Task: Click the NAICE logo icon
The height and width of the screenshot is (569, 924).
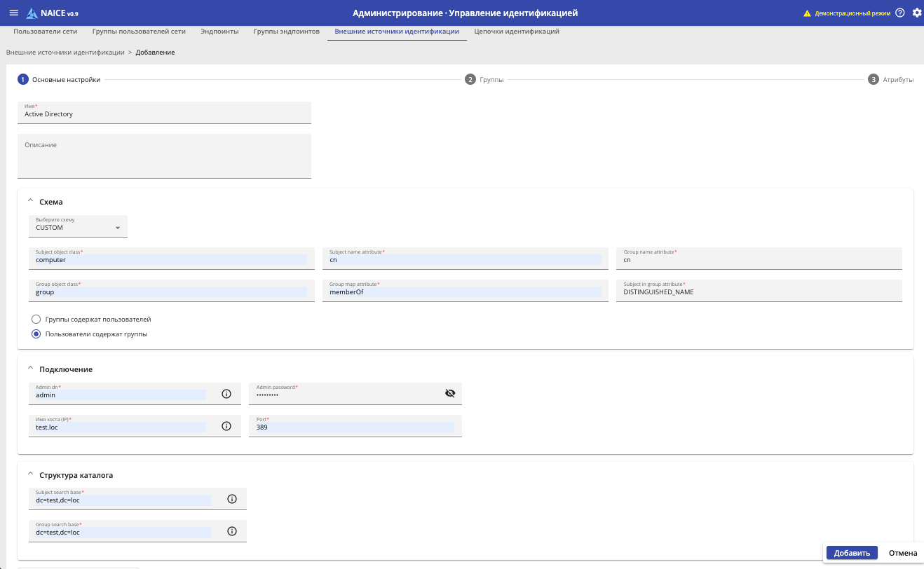Action: tap(32, 13)
